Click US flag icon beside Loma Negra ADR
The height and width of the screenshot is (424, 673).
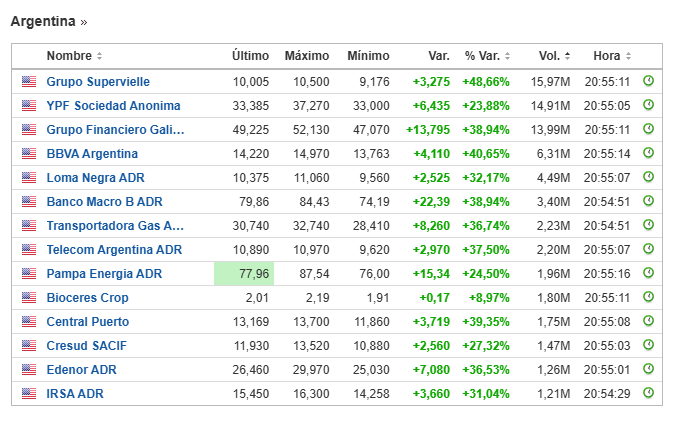(29, 178)
